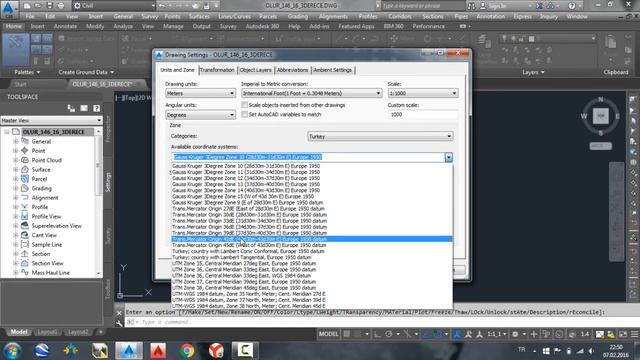Select Turkey; country with Lambert Tangential entry
Image resolution: width=640 pixels, height=360 pixels.
tap(312, 258)
